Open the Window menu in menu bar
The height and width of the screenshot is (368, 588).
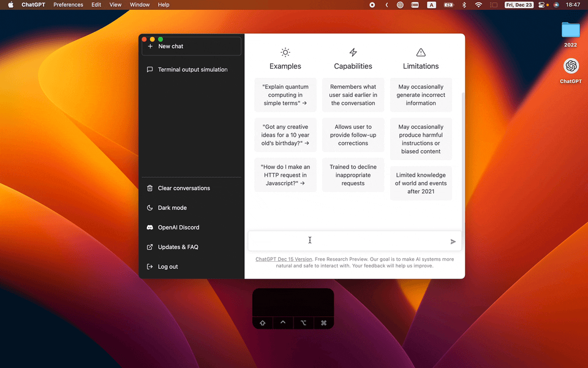click(x=140, y=5)
